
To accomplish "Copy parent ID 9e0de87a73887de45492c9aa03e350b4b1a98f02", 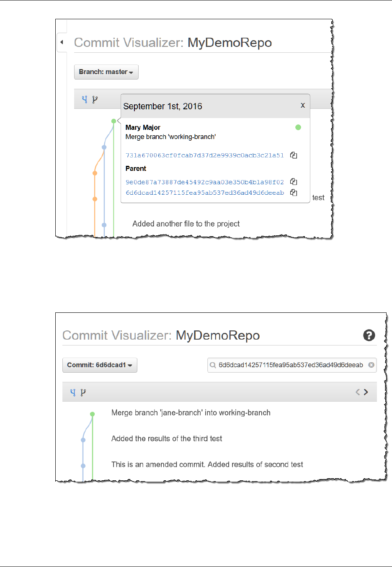I will [x=294, y=182].
